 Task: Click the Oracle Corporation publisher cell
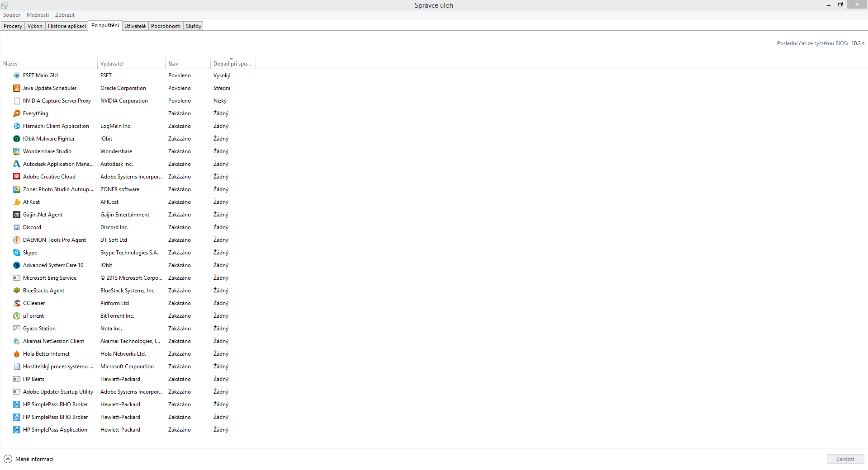click(123, 88)
